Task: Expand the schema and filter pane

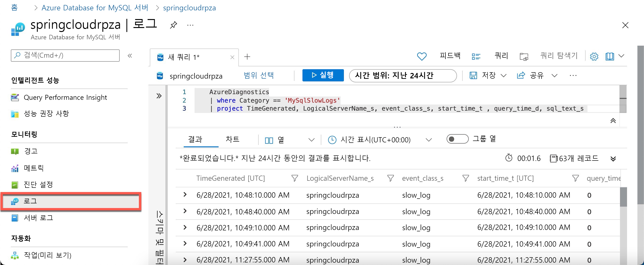Action: tap(159, 96)
